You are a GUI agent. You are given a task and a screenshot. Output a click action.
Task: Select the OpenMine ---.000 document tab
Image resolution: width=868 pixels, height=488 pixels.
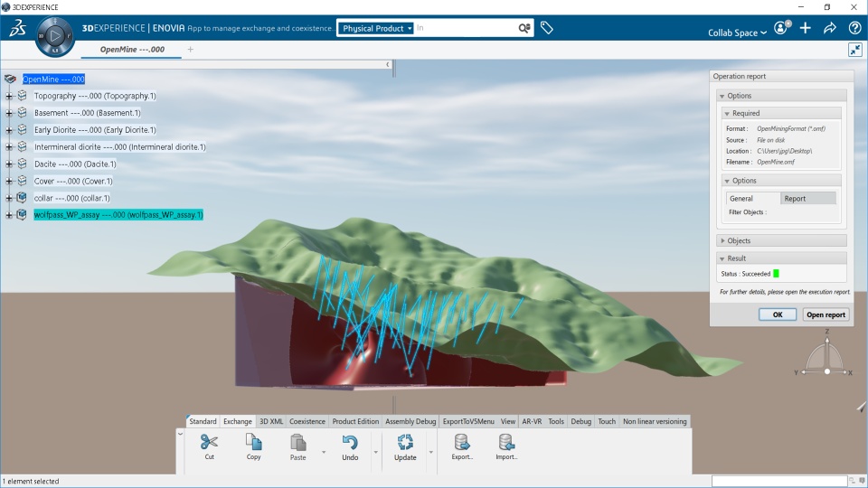(132, 49)
